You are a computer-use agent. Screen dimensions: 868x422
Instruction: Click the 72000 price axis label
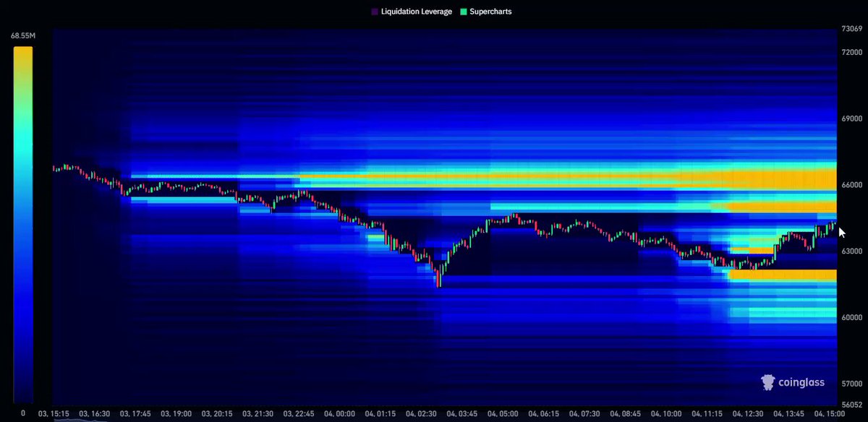coord(852,52)
